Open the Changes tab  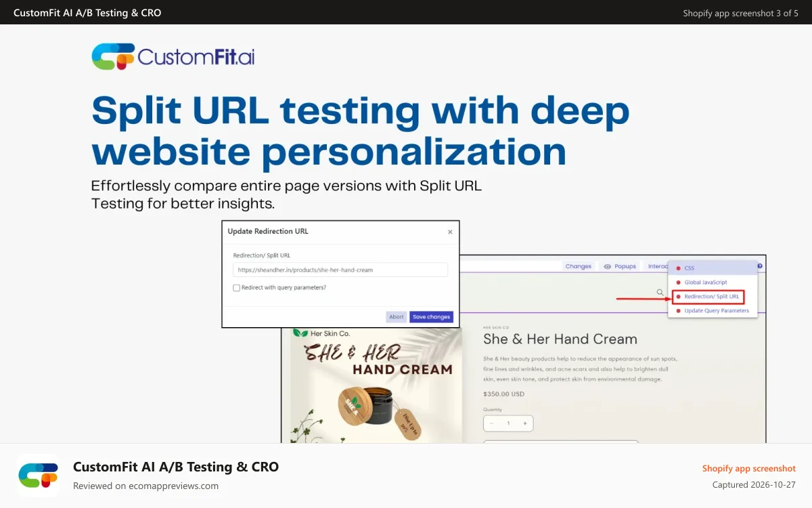[x=579, y=266]
